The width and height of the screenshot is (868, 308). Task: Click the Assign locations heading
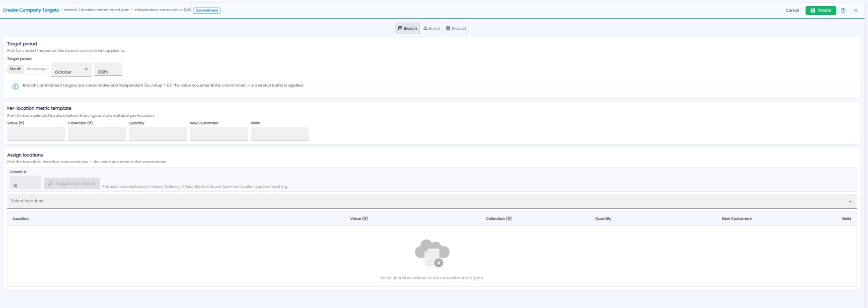click(x=25, y=155)
